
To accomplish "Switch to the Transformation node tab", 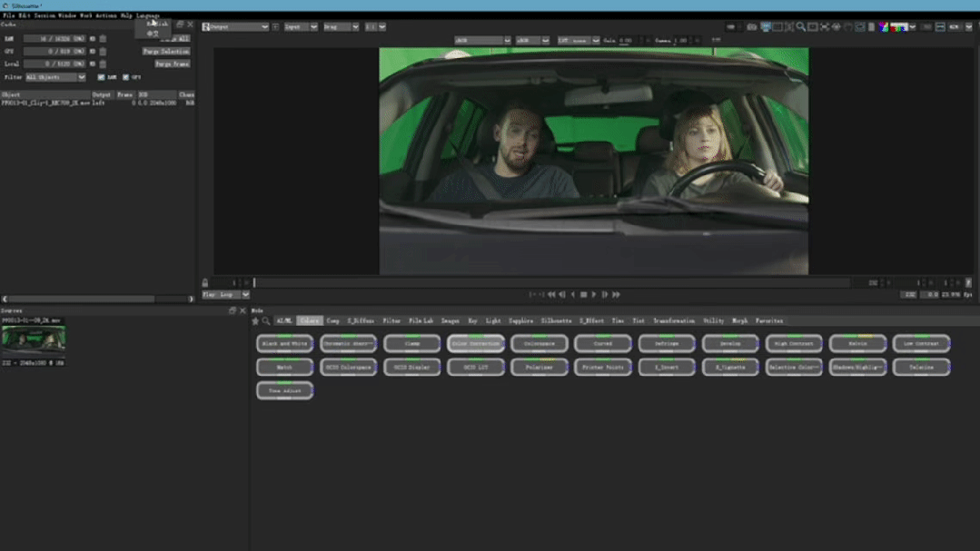I will click(674, 320).
